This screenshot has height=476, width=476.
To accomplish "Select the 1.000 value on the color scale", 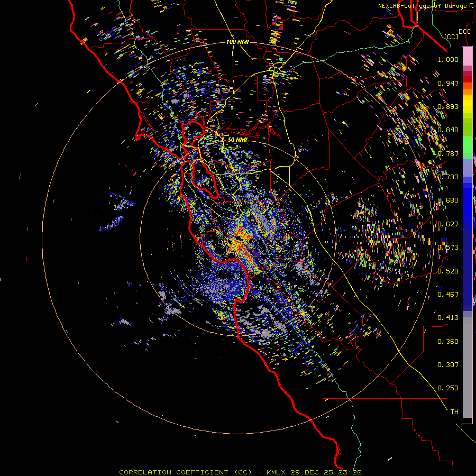I will coord(448,59).
